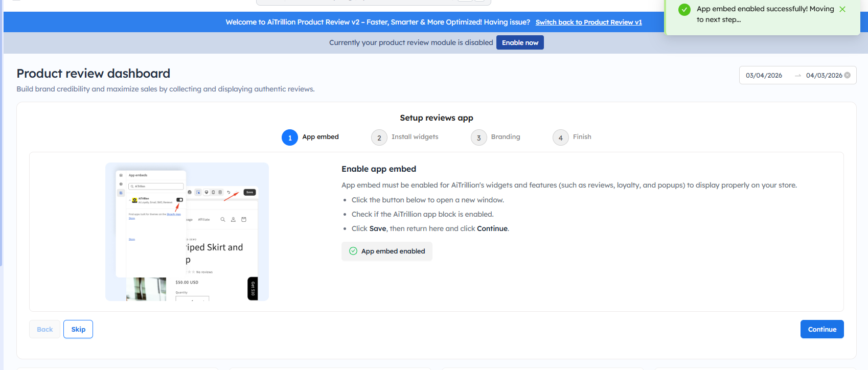Go to the Branding step label

[x=505, y=137]
